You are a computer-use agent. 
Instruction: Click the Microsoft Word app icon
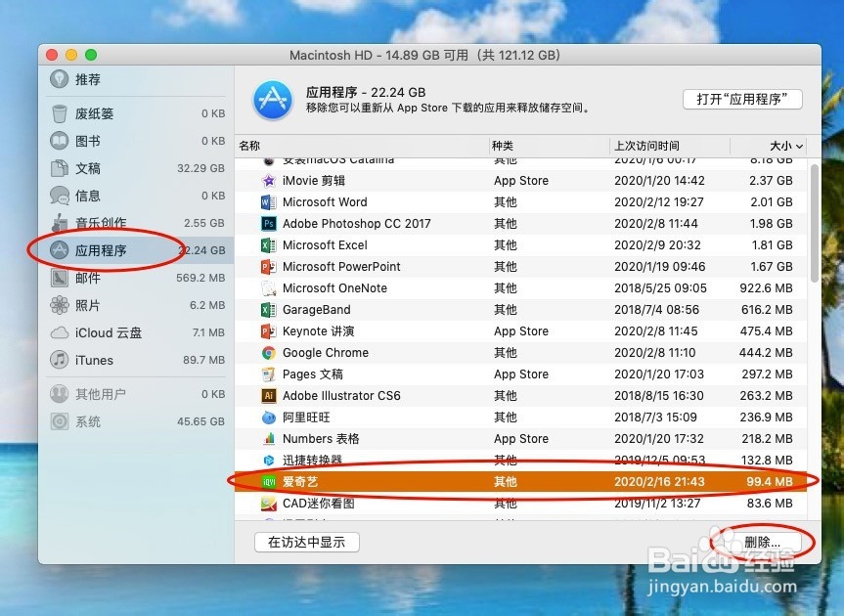coord(269,201)
